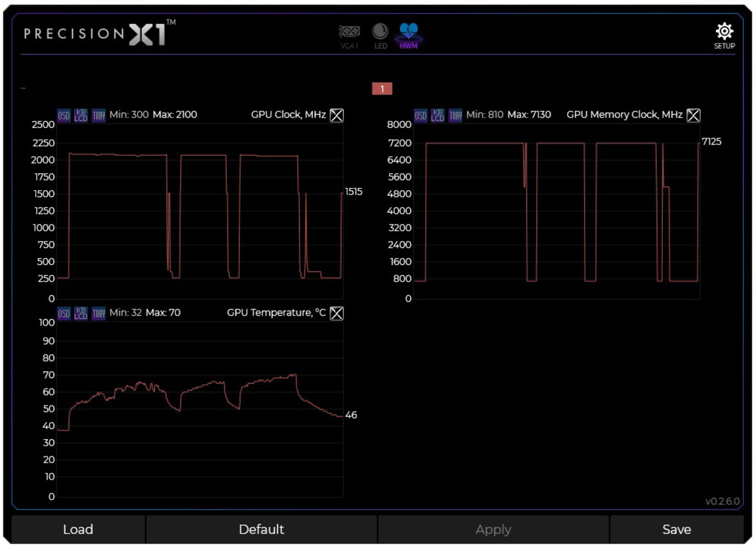Screen dimensions: 756x547
Task: Toggle KB LCD for GPU Memory Clock graph
Action: tap(438, 115)
